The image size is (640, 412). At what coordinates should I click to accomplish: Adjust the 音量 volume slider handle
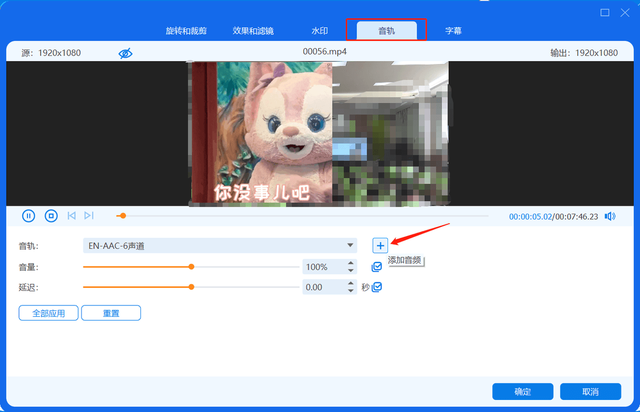(191, 267)
